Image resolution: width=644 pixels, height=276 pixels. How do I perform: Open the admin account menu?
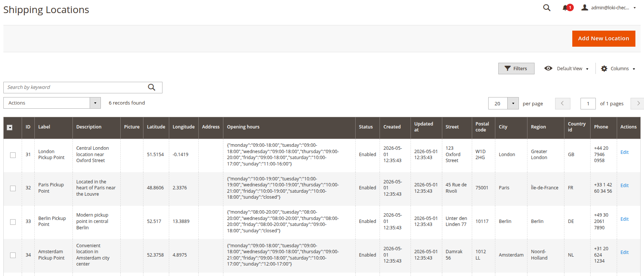click(x=609, y=8)
